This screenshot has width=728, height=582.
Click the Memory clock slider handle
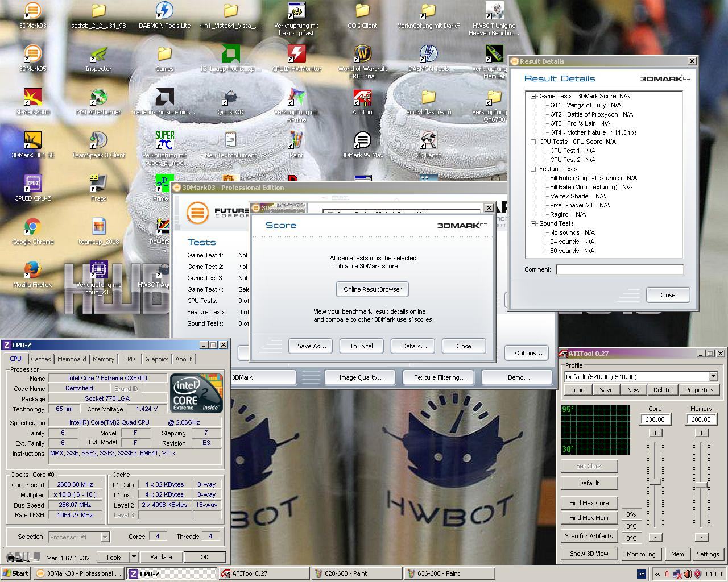(701, 485)
